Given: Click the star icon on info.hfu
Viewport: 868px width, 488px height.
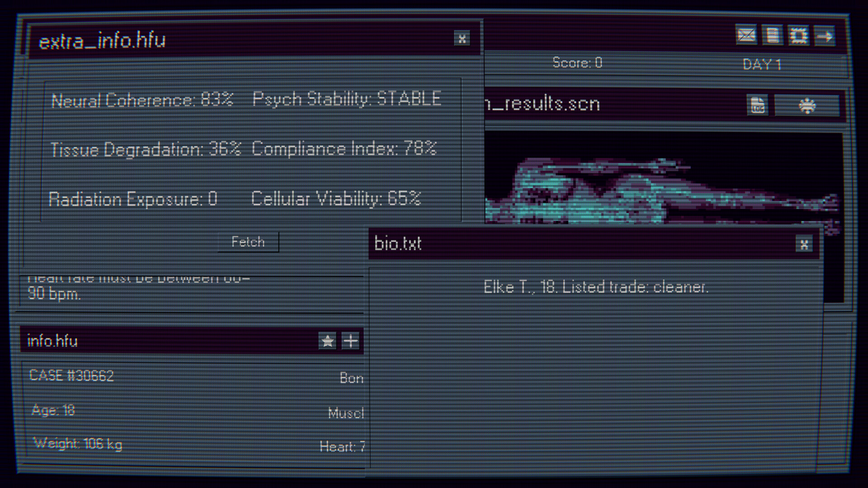Looking at the screenshot, I should tap(327, 341).
